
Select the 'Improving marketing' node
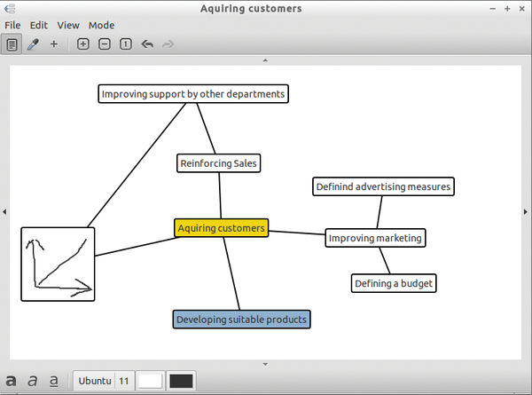click(375, 238)
